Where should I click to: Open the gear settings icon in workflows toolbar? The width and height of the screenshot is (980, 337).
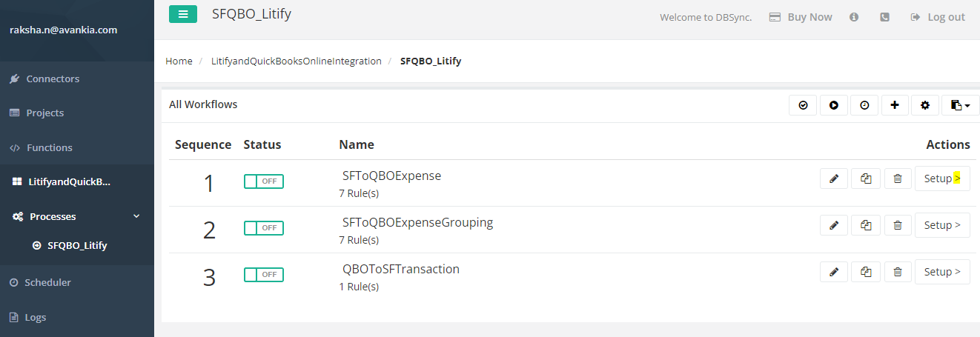(x=924, y=105)
